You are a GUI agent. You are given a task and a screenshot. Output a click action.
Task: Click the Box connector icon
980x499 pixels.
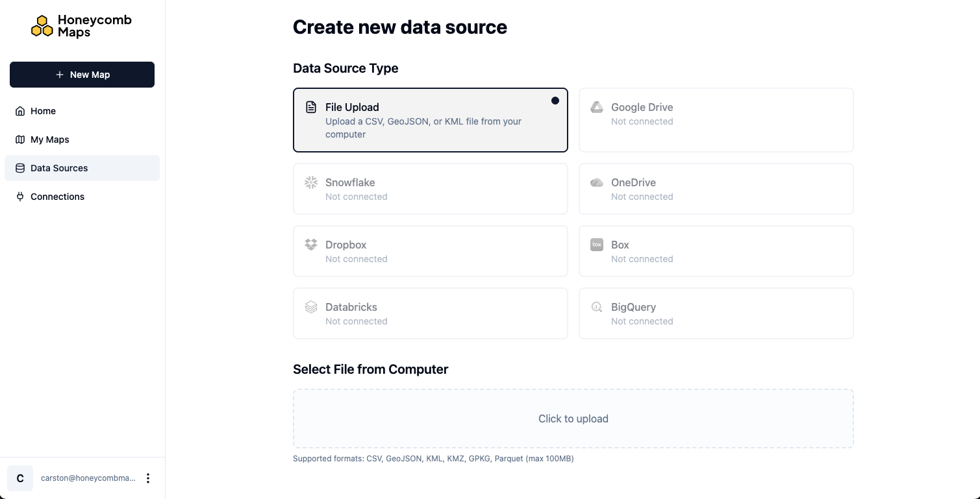point(596,245)
